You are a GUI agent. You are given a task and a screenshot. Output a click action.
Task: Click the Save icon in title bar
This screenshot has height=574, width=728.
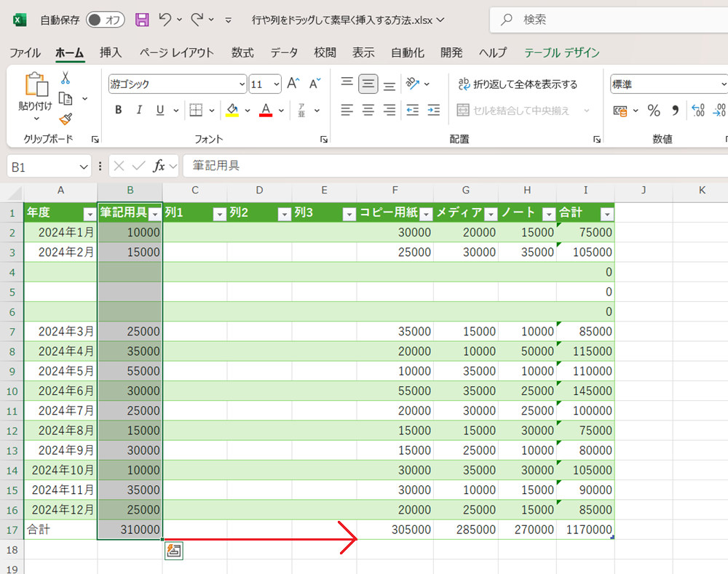[x=142, y=20]
